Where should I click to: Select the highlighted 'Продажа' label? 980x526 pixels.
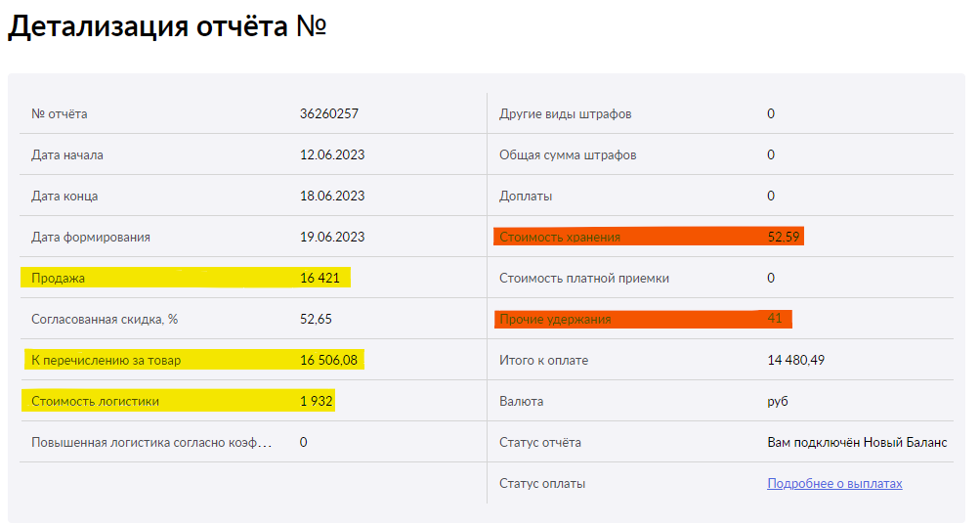59,279
